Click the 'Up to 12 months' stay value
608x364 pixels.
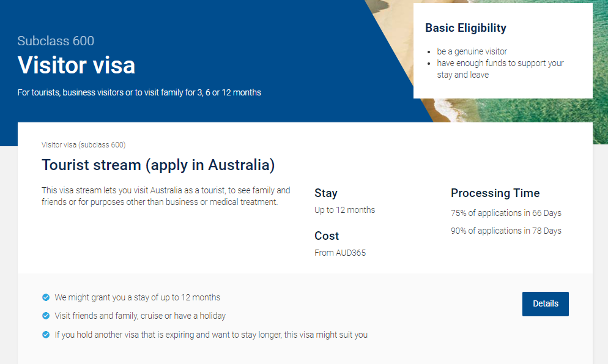point(344,210)
